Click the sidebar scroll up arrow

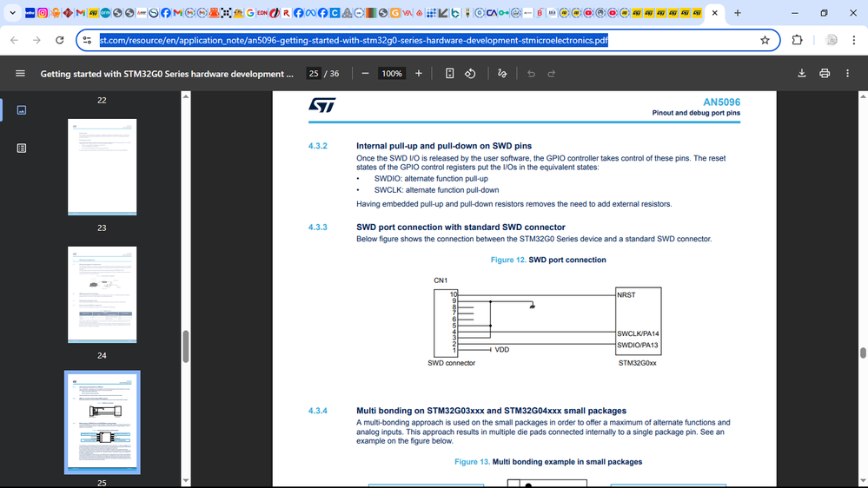(x=185, y=96)
